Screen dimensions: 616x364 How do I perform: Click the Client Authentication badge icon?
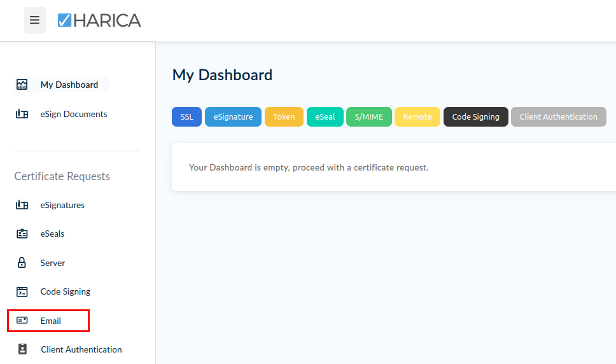(23, 349)
